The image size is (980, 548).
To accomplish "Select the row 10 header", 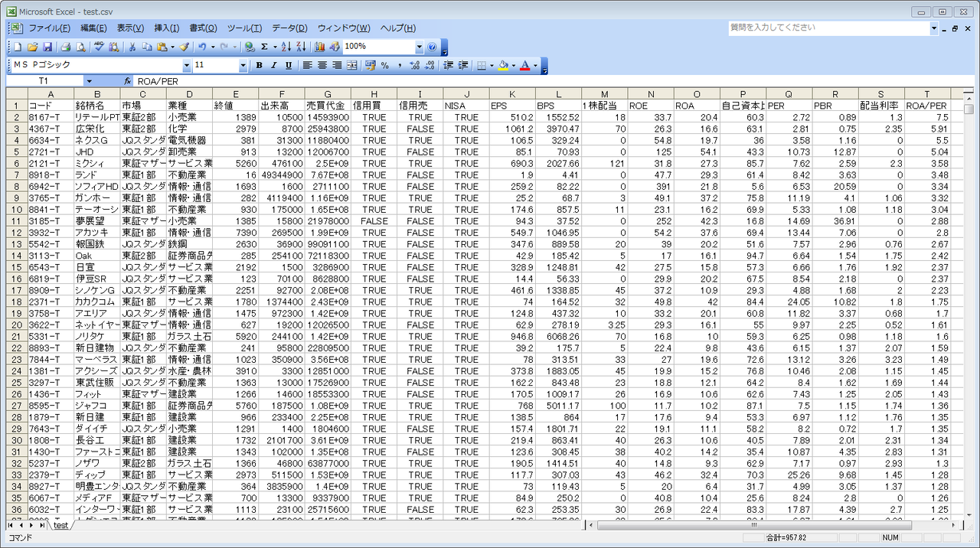I will [16, 210].
